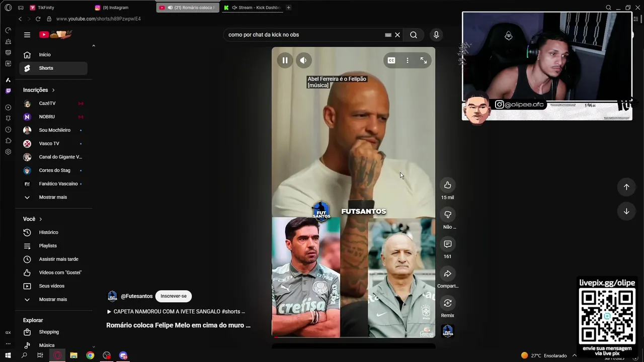Open a new browser tab with plus

(288, 8)
